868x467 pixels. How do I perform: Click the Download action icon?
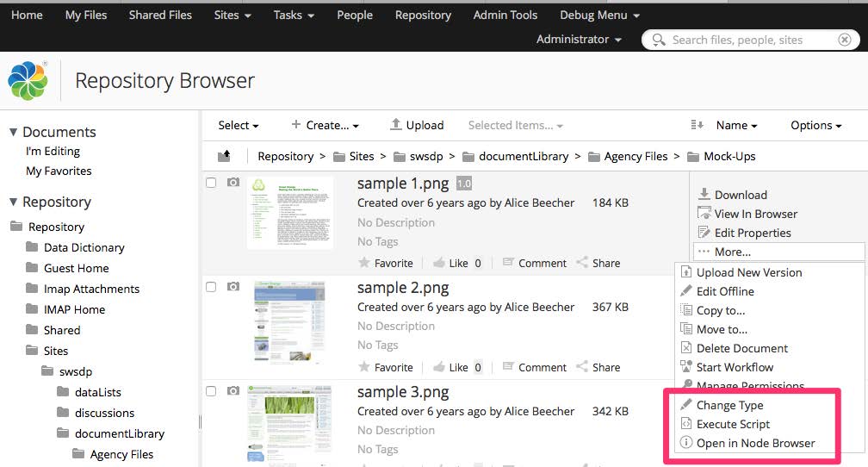[x=704, y=195]
